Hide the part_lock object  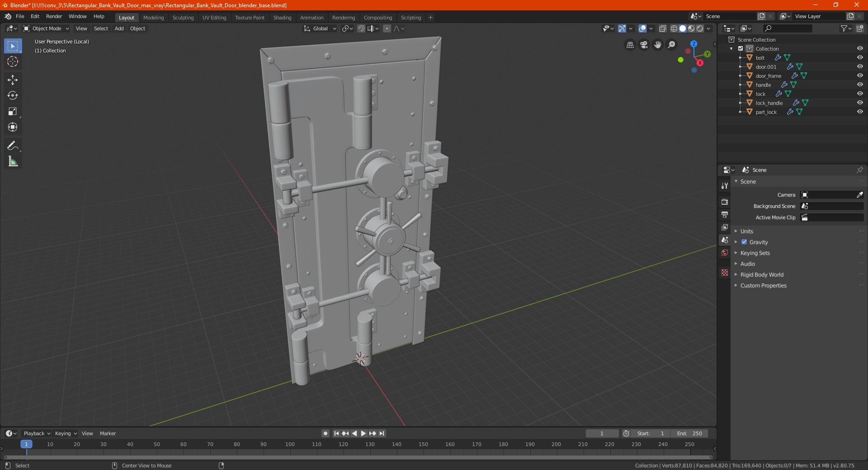pyautogui.click(x=860, y=112)
